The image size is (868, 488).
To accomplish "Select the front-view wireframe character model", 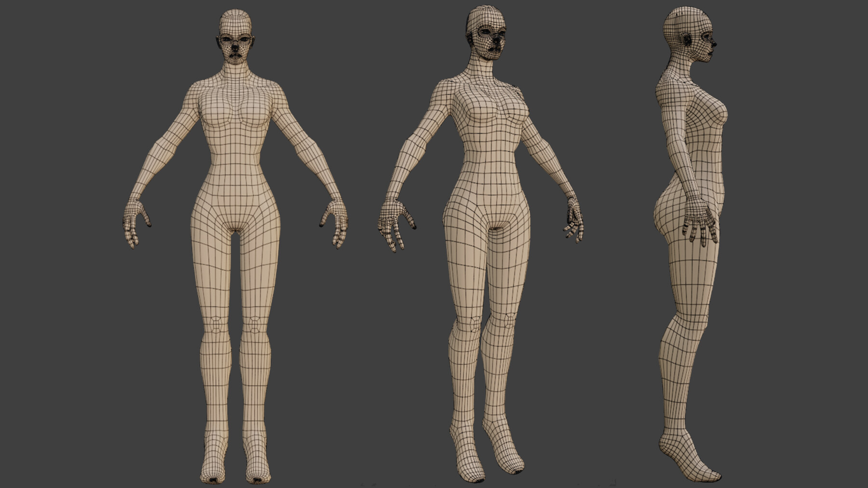I will pos(235,246).
